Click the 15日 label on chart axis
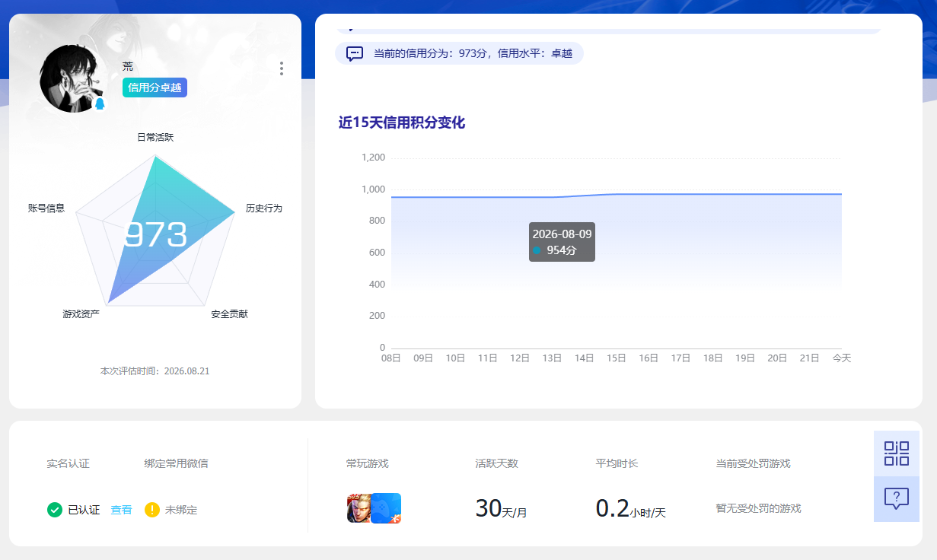Screen dimensions: 937x560 (617, 358)
